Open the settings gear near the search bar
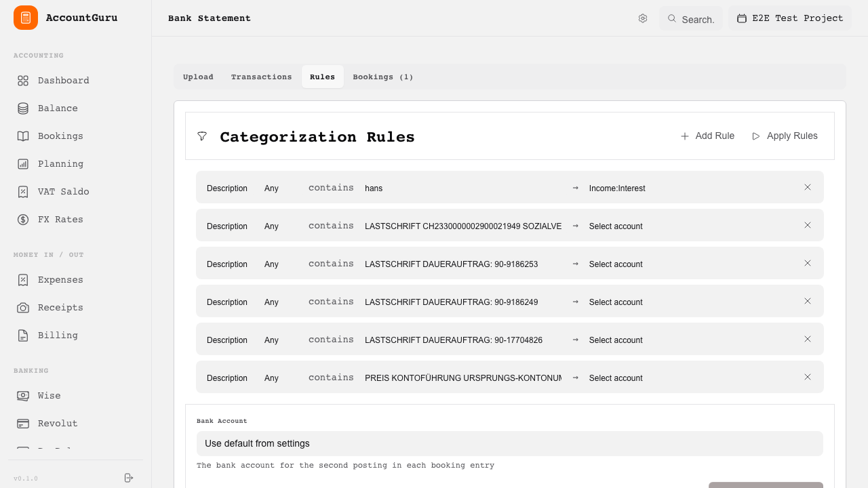The width and height of the screenshot is (868, 488). (x=643, y=18)
